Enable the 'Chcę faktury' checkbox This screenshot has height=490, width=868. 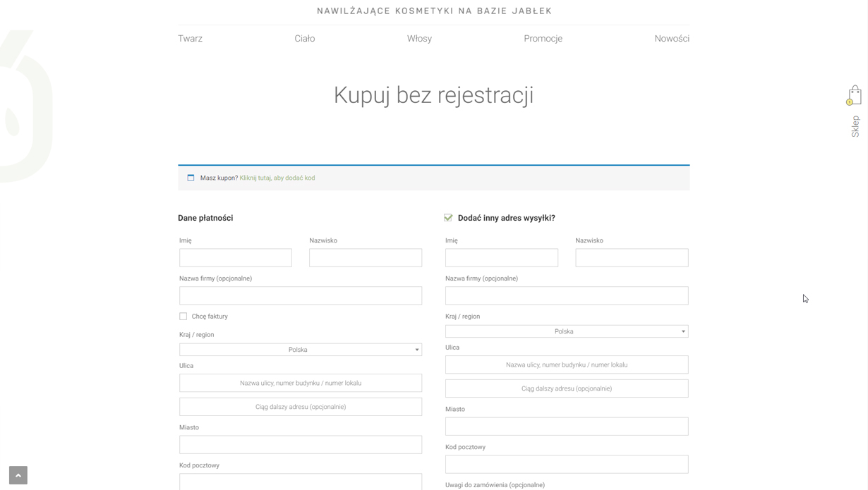tap(183, 317)
